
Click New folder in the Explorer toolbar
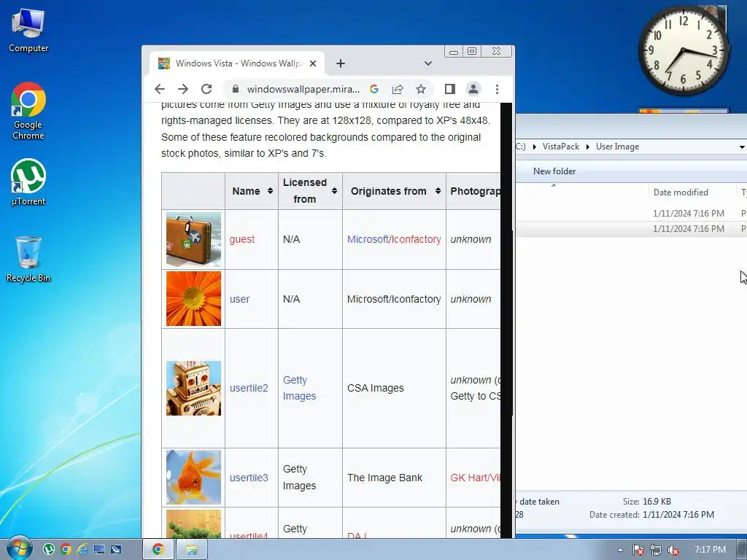pyautogui.click(x=554, y=171)
